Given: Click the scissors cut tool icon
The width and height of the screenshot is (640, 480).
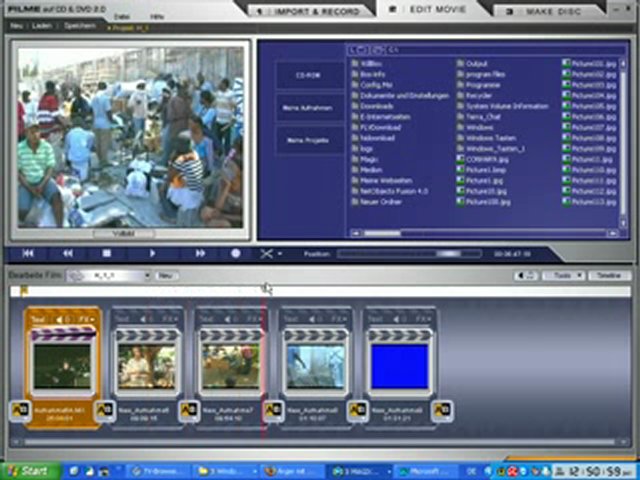Looking at the screenshot, I should click(x=266, y=254).
